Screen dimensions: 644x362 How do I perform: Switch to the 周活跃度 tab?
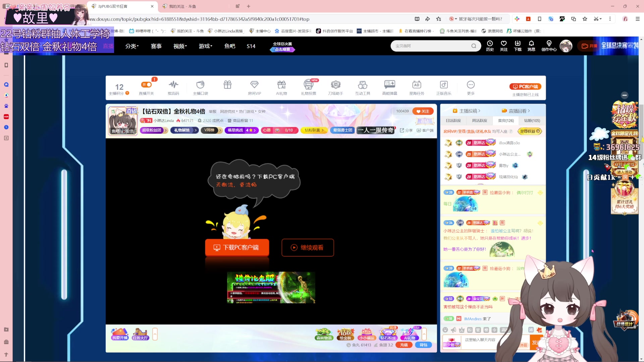479,121
